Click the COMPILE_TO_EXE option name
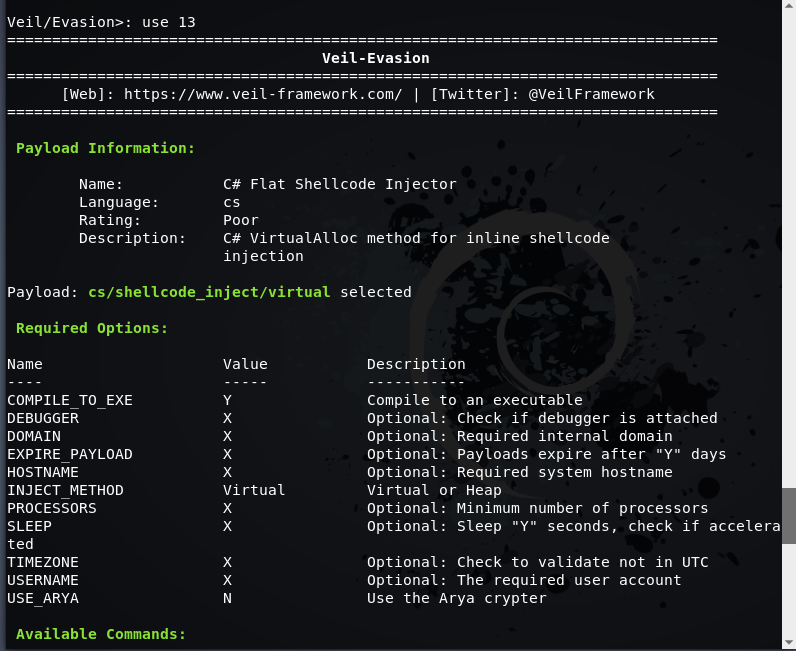796x651 pixels. point(70,400)
